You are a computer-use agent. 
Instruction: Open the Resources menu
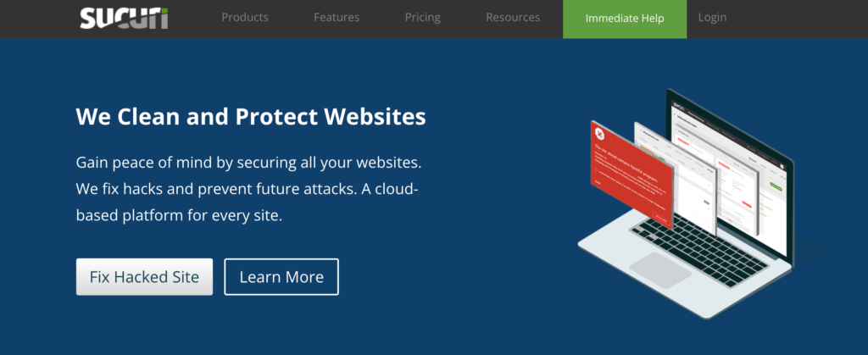tap(513, 17)
